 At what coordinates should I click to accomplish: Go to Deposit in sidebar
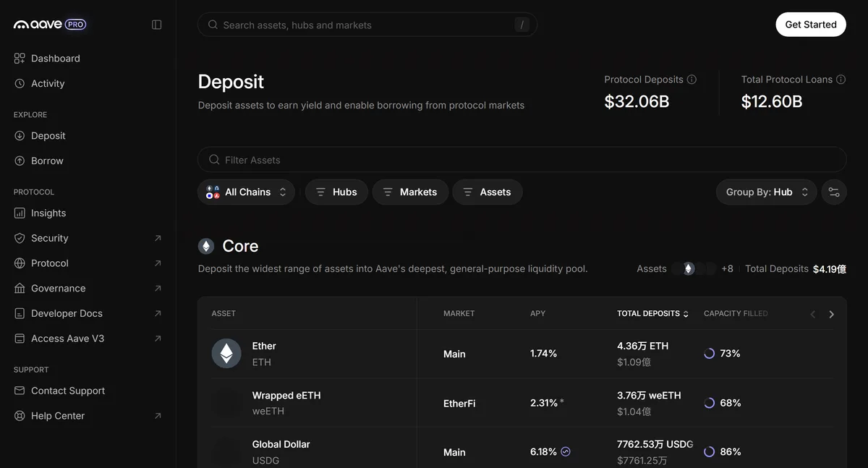[x=40, y=136]
